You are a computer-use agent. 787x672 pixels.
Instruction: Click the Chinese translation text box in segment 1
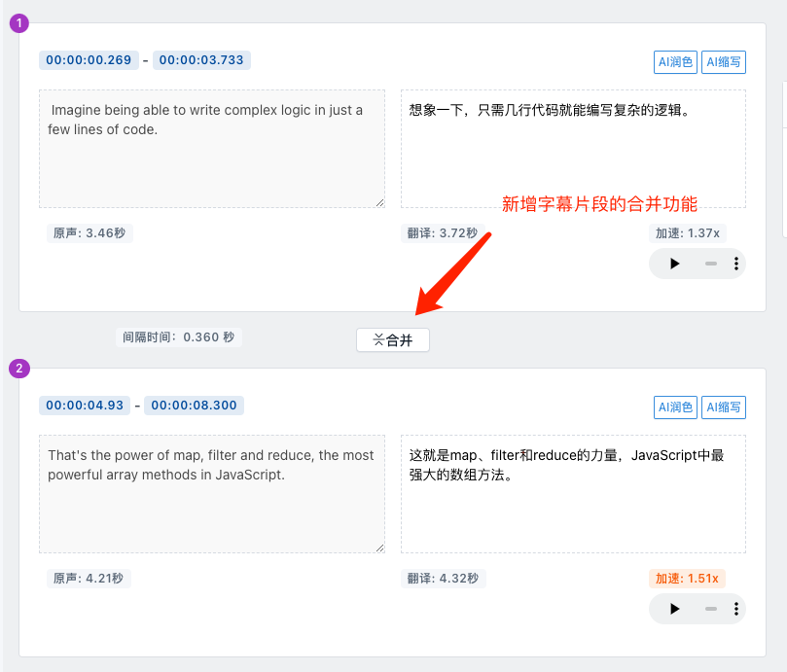pos(573,149)
